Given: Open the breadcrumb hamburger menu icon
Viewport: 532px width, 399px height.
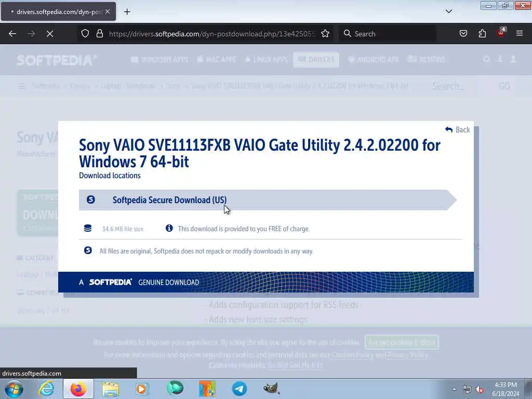Looking at the screenshot, I should (21, 86).
